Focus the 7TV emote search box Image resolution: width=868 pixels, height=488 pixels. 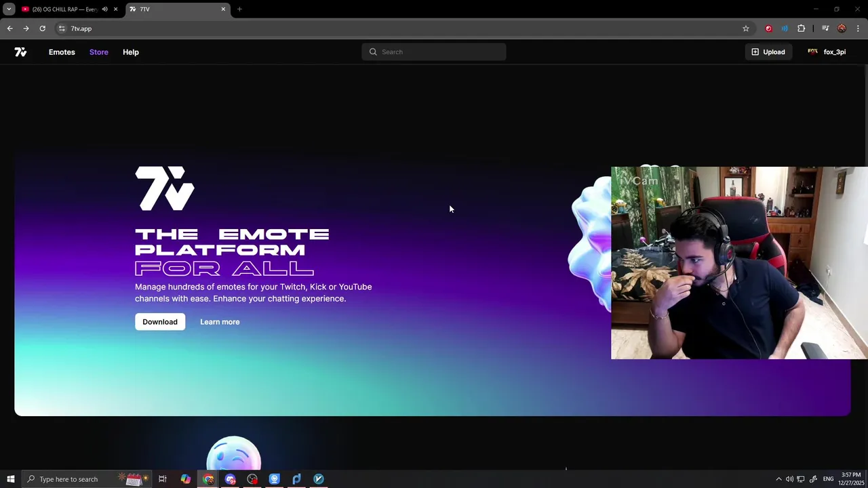(434, 52)
